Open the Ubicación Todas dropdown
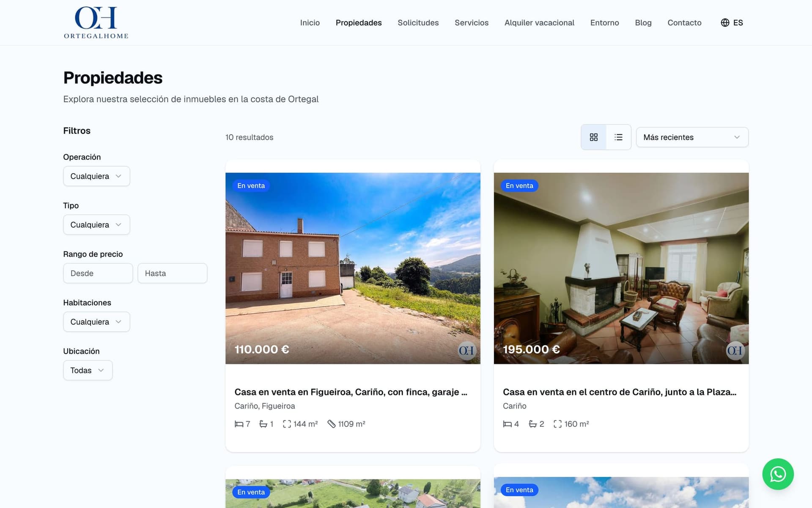The width and height of the screenshot is (812, 508). click(x=88, y=370)
